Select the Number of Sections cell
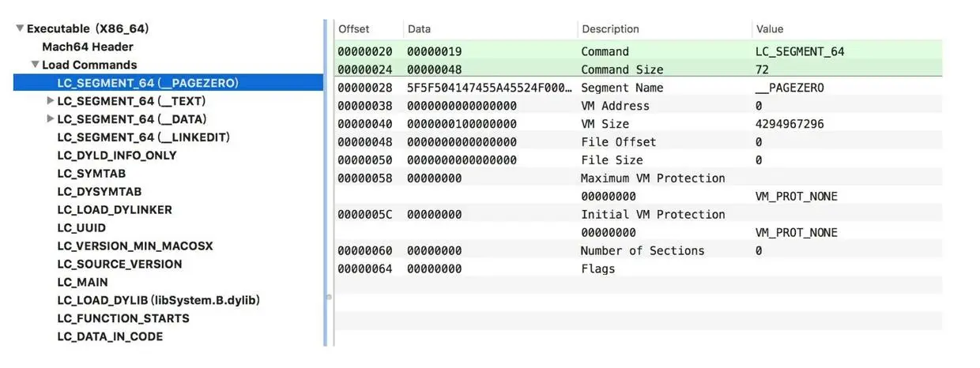This screenshot has height=368, width=980. (643, 251)
